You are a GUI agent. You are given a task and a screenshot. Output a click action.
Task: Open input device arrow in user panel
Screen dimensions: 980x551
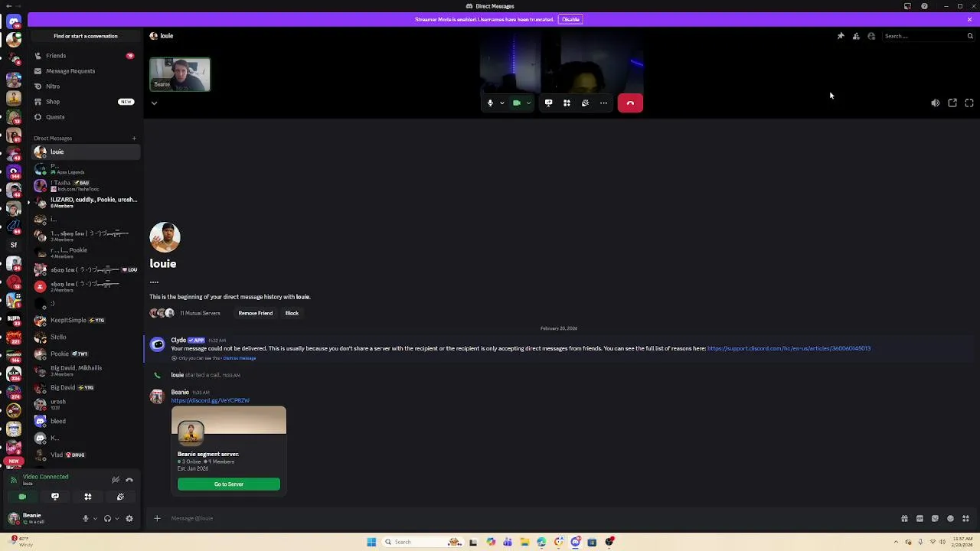click(95, 518)
